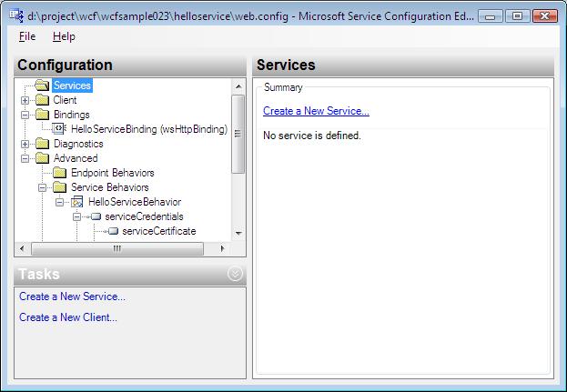Open the File menu

point(27,36)
